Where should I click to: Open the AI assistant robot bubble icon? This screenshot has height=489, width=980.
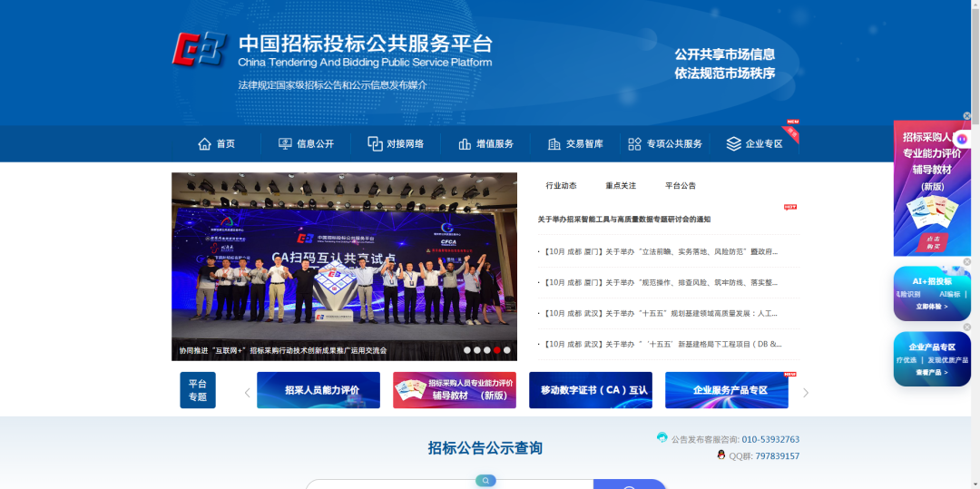click(962, 139)
